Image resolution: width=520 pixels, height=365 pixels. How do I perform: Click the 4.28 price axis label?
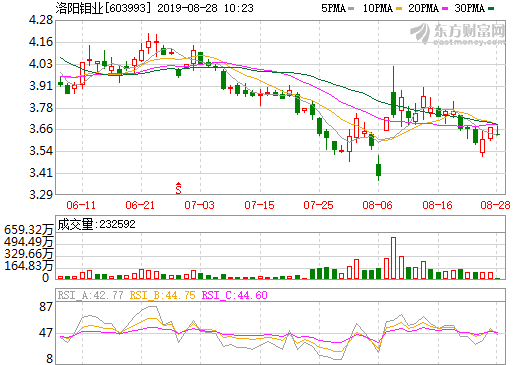point(41,20)
